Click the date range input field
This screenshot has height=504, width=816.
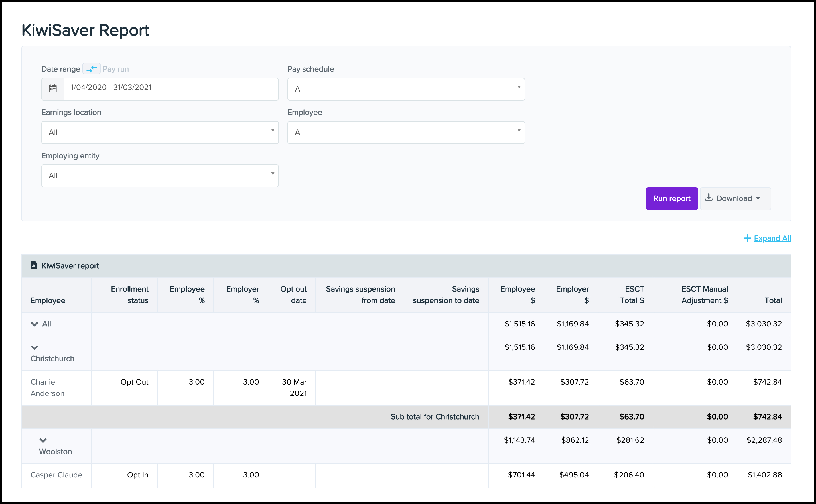171,89
